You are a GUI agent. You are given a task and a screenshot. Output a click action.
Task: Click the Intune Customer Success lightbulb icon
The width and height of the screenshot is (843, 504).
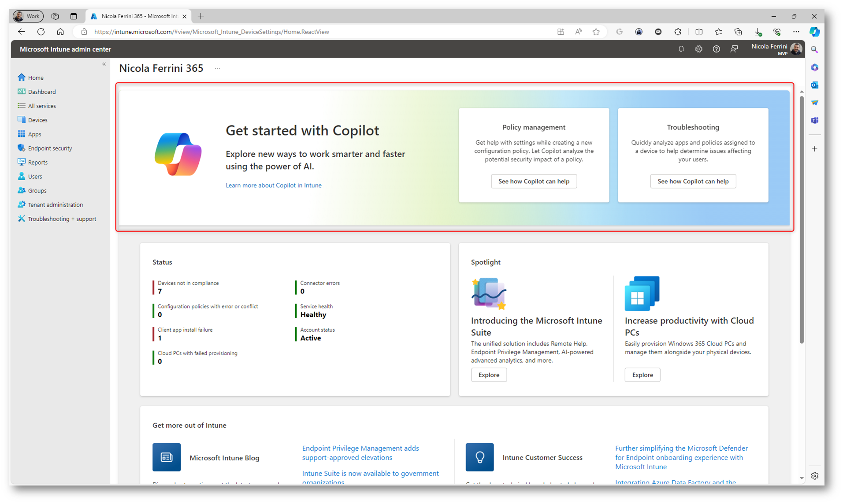479,457
